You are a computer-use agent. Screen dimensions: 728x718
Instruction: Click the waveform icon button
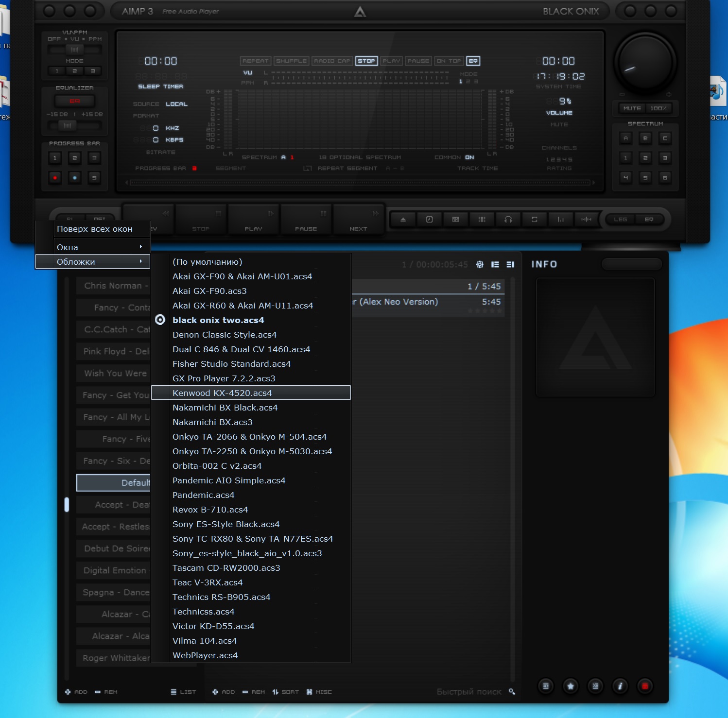coord(587,220)
